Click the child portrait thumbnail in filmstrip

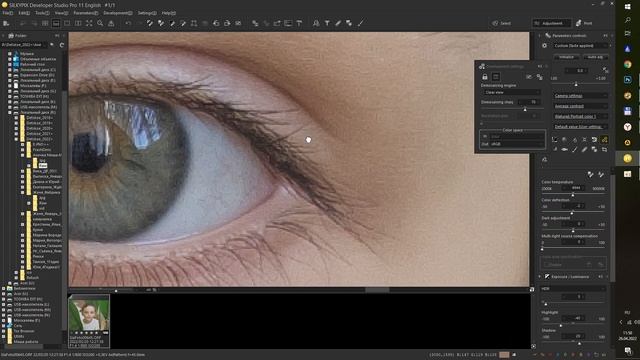click(89, 314)
